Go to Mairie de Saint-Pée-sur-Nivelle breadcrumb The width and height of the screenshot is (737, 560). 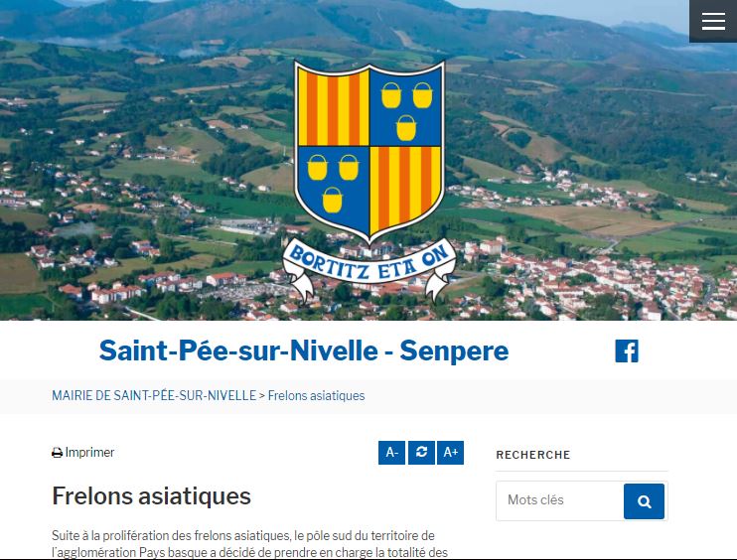point(153,395)
